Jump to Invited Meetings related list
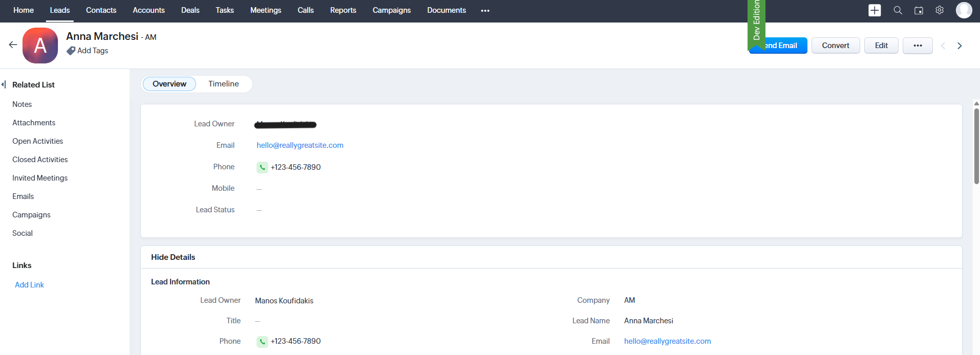The width and height of the screenshot is (980, 355). pos(40,178)
